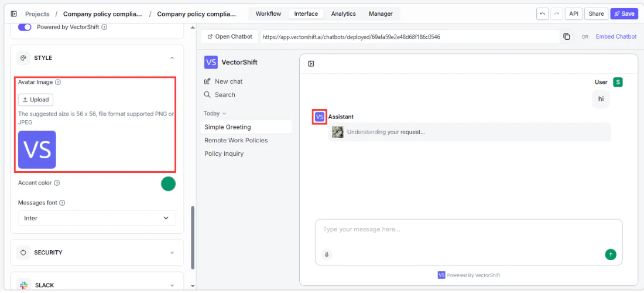Click the Assistant VS avatar icon
This screenshot has height=293, width=644.
coord(320,117)
